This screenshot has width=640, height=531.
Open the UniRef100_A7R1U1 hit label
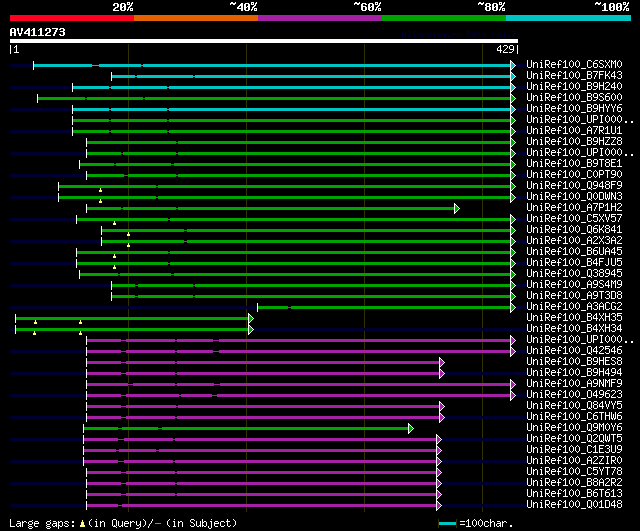[x=574, y=131]
